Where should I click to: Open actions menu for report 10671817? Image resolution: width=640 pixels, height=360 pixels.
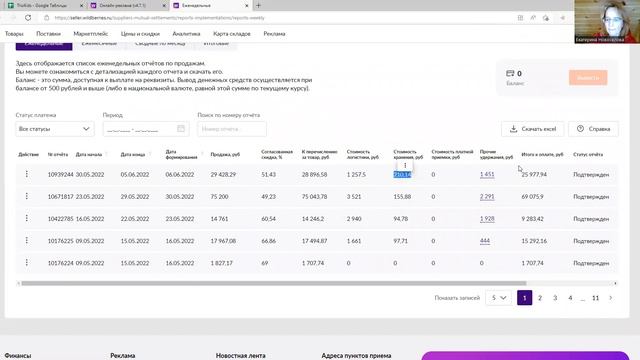click(x=27, y=196)
